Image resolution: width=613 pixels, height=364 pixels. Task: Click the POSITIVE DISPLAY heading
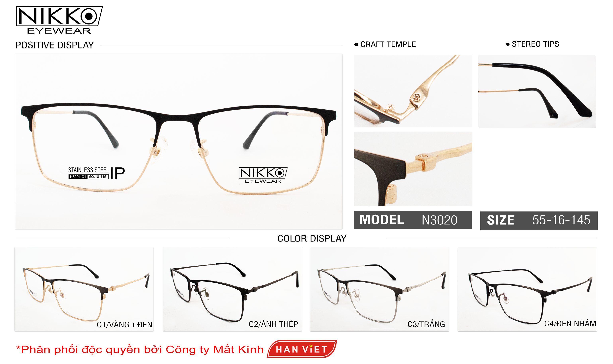pyautogui.click(x=54, y=45)
